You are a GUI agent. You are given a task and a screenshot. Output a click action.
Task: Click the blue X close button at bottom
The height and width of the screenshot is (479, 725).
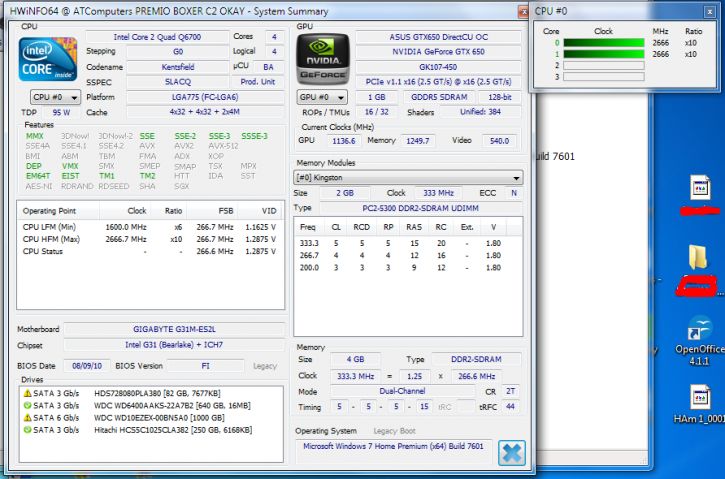click(x=512, y=453)
